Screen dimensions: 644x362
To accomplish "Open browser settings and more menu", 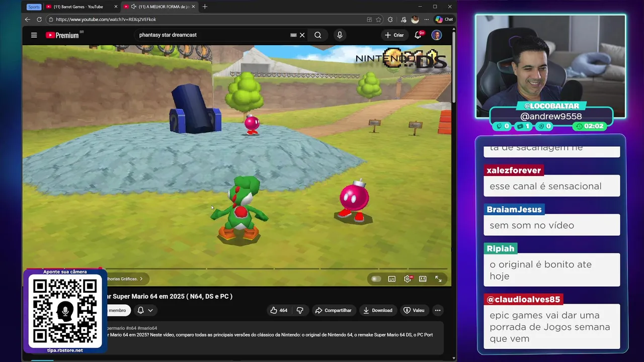I will tap(427, 20).
